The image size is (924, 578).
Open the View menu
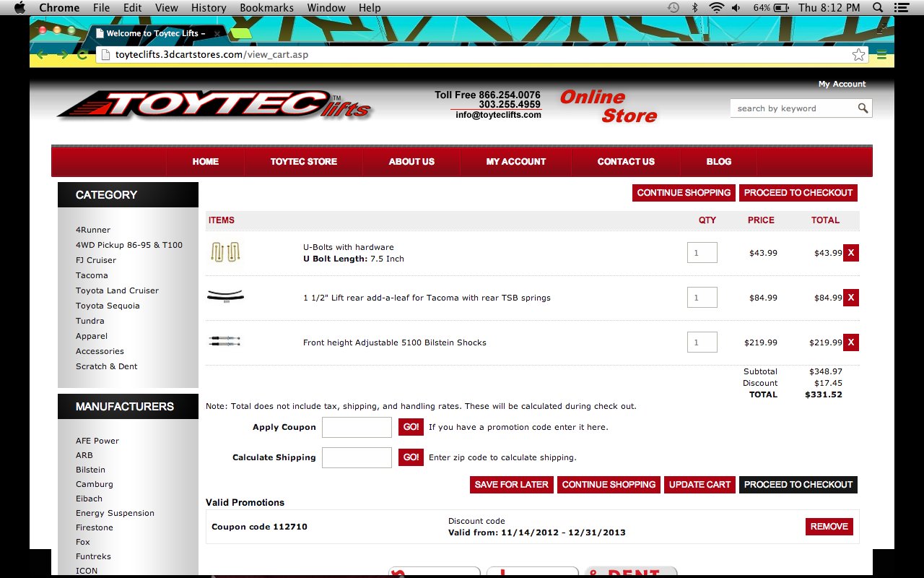[x=167, y=7]
